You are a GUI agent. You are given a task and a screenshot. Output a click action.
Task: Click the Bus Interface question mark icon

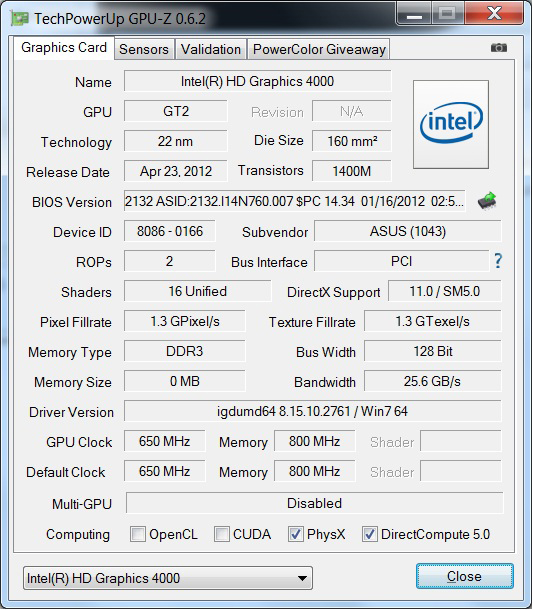tap(498, 261)
